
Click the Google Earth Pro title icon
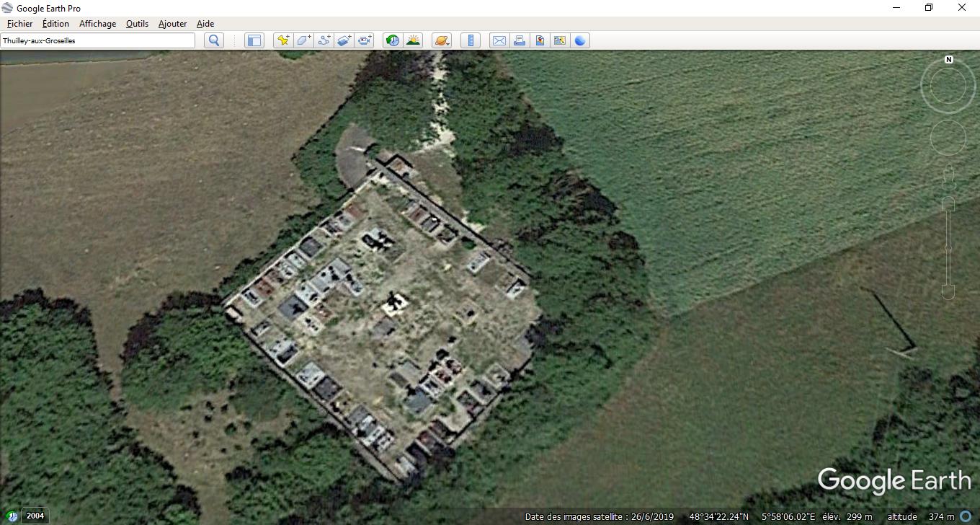[7, 8]
